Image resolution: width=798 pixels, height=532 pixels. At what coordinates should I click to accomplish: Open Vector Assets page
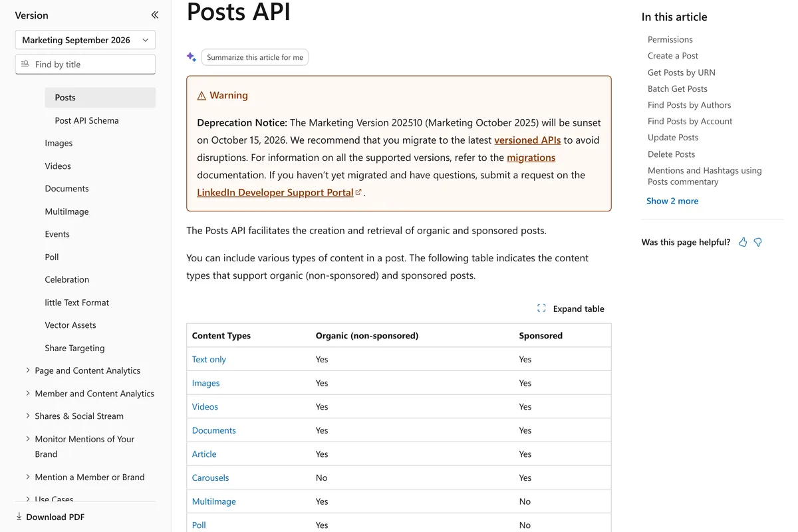click(70, 325)
